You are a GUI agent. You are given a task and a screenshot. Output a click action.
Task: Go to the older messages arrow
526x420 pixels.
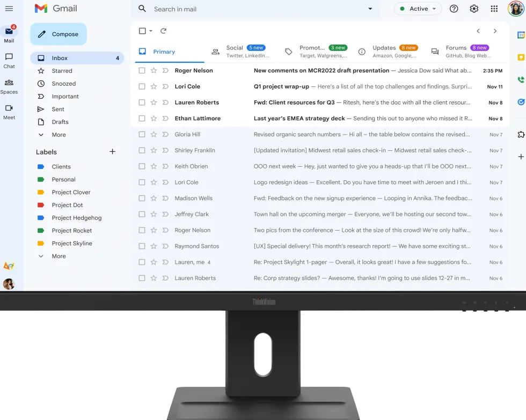pyautogui.click(x=495, y=31)
